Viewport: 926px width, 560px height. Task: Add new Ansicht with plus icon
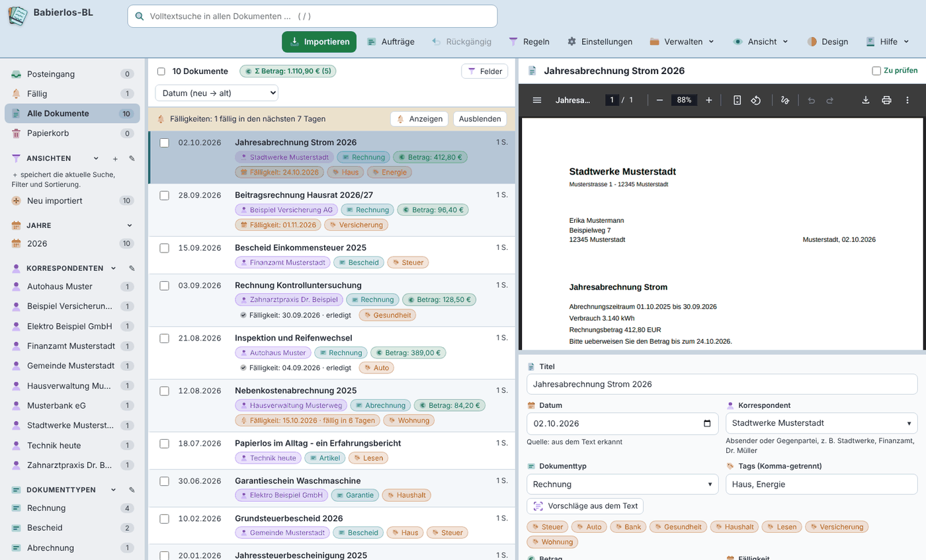click(114, 159)
